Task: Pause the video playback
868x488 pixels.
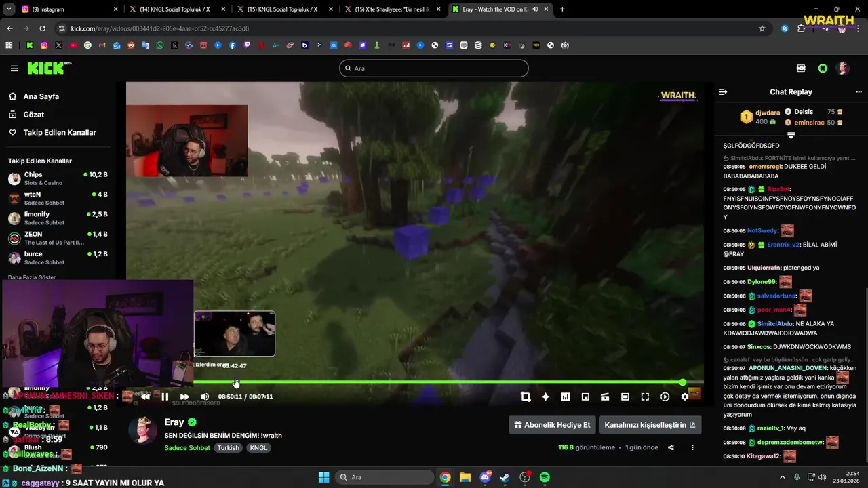Action: 165,396
